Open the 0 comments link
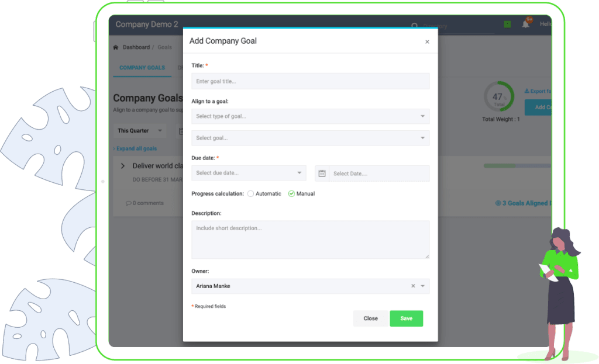599x364 pixels. [145, 203]
